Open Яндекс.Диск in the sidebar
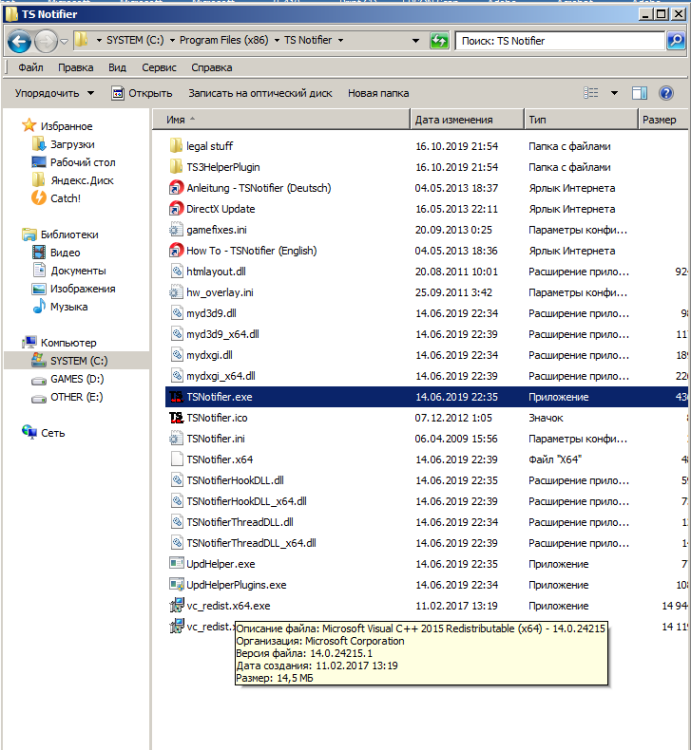 82,181
